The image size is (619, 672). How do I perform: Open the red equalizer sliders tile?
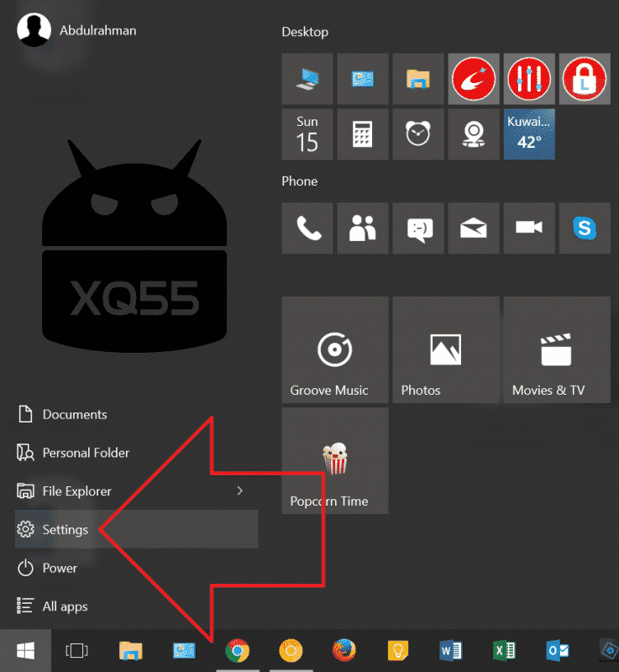529,79
